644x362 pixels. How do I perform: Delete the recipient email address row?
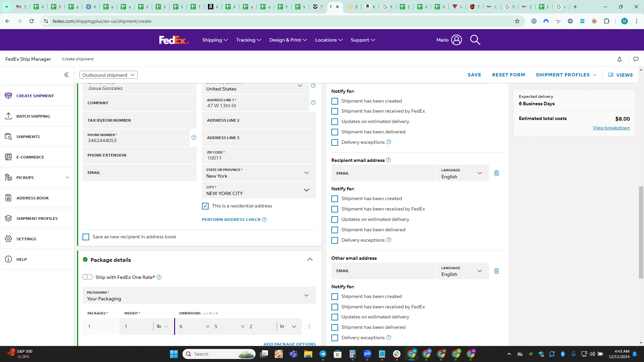(x=496, y=173)
